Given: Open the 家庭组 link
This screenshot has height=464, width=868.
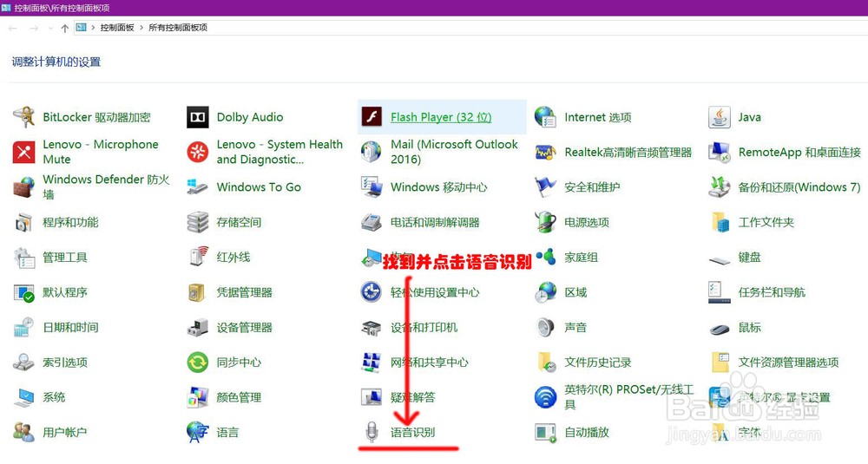Looking at the screenshot, I should click(581, 258).
